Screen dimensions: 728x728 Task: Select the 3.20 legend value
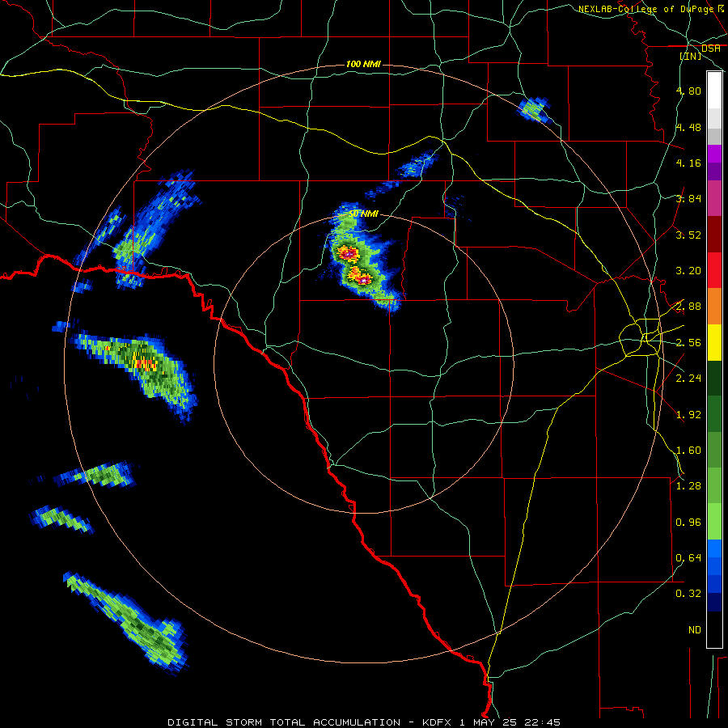[x=688, y=271]
